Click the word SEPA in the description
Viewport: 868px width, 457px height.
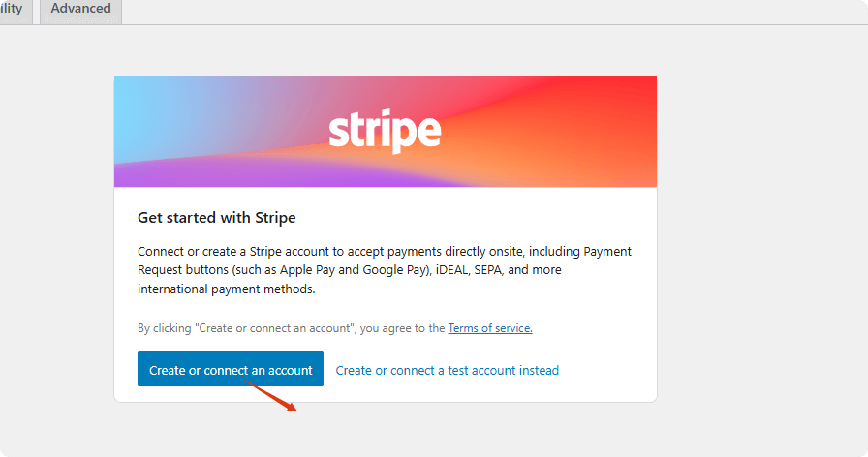[x=486, y=270]
